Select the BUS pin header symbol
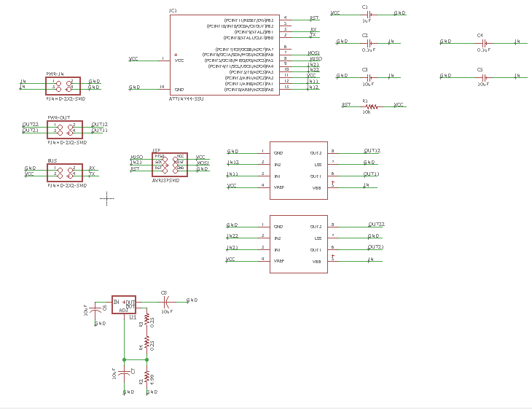The image size is (532, 409). 65,173
